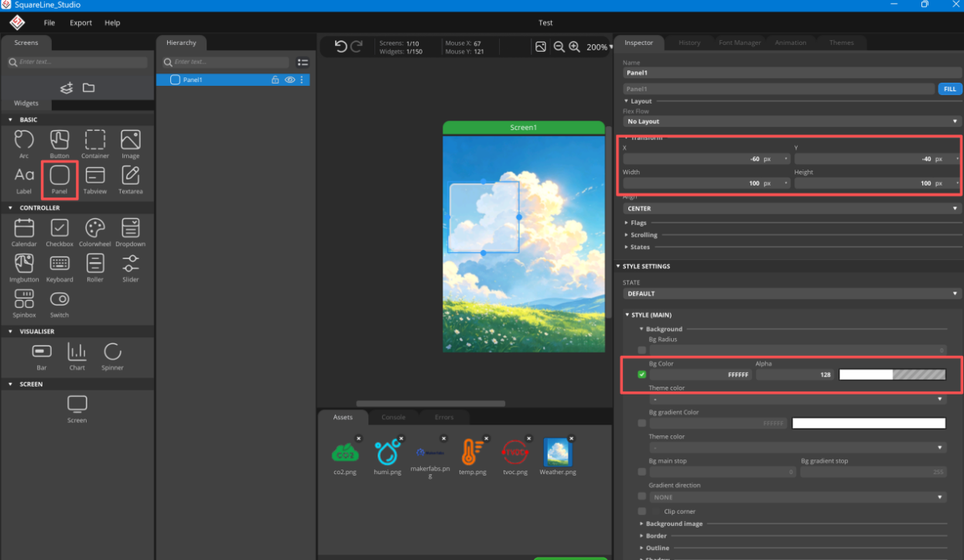
Task: Enable the Bg main stop checkbox
Action: (642, 472)
